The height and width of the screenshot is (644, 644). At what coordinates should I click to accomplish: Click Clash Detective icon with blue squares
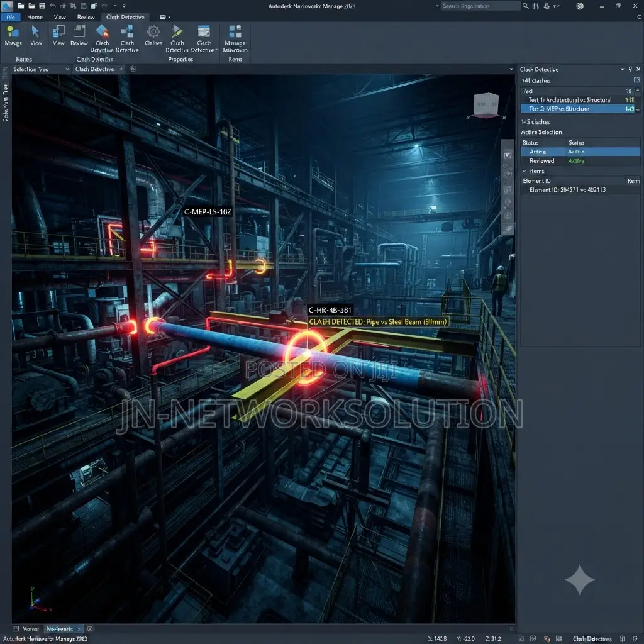[127, 31]
